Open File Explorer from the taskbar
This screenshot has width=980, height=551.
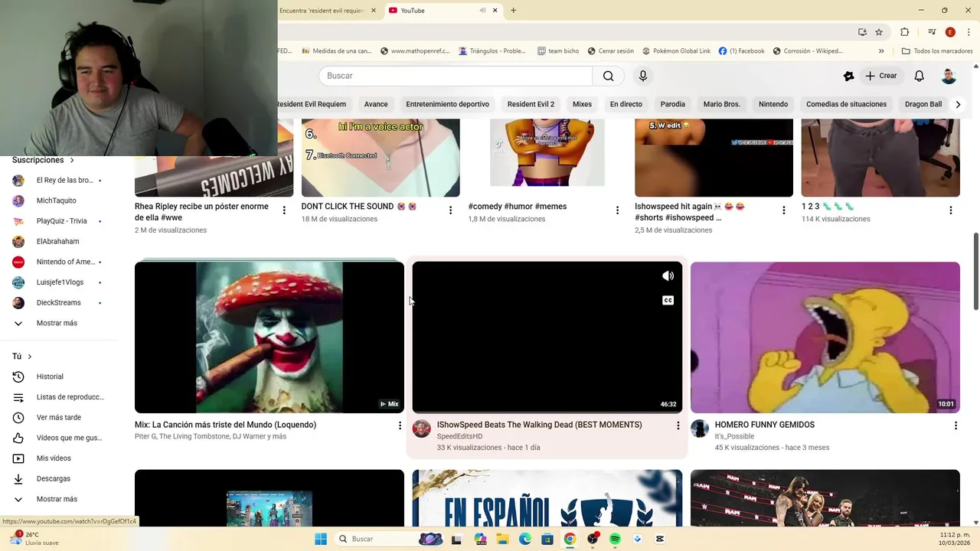502,539
